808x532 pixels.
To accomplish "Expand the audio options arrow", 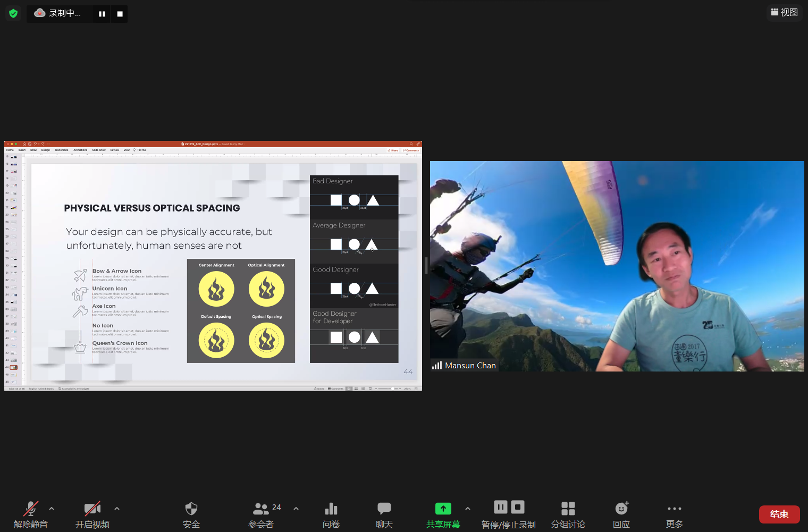I will click(52, 509).
